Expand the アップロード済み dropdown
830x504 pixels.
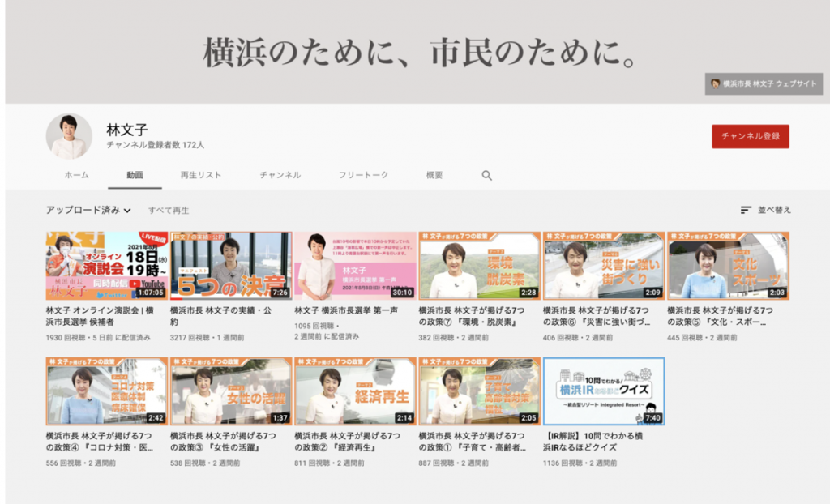pyautogui.click(x=88, y=210)
